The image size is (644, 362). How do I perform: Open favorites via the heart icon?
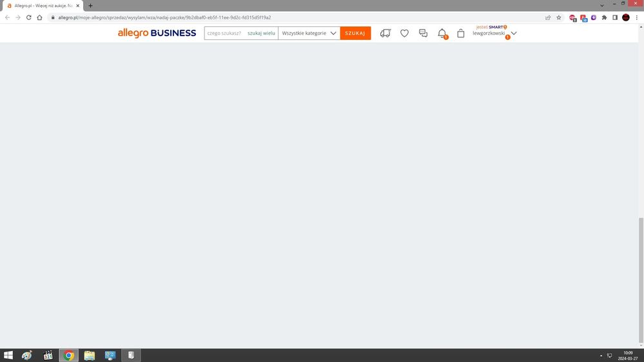(x=404, y=33)
